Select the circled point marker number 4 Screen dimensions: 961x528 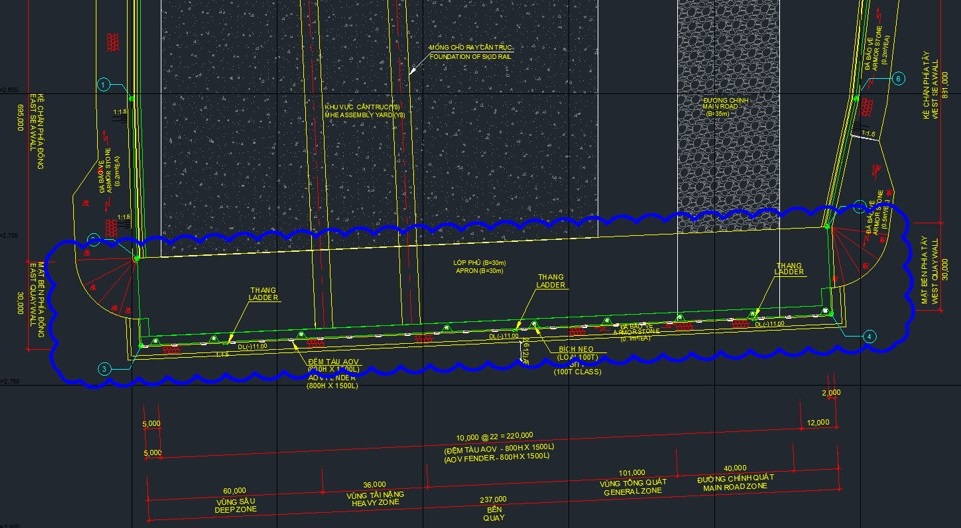(x=868, y=336)
